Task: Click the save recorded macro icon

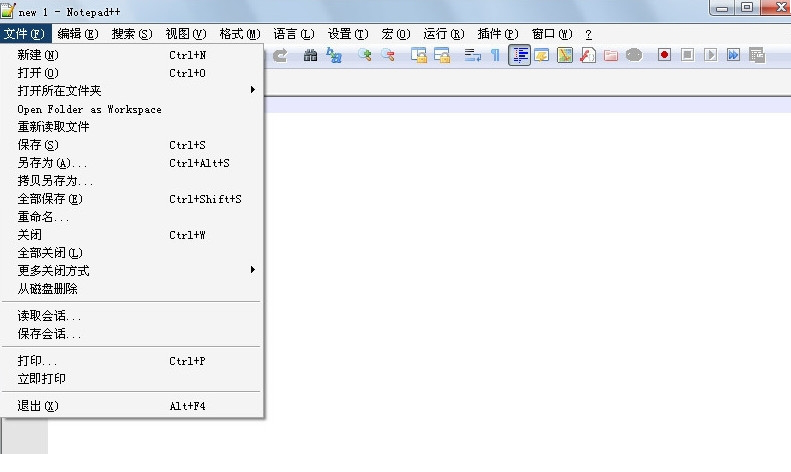Action: pyautogui.click(x=757, y=55)
